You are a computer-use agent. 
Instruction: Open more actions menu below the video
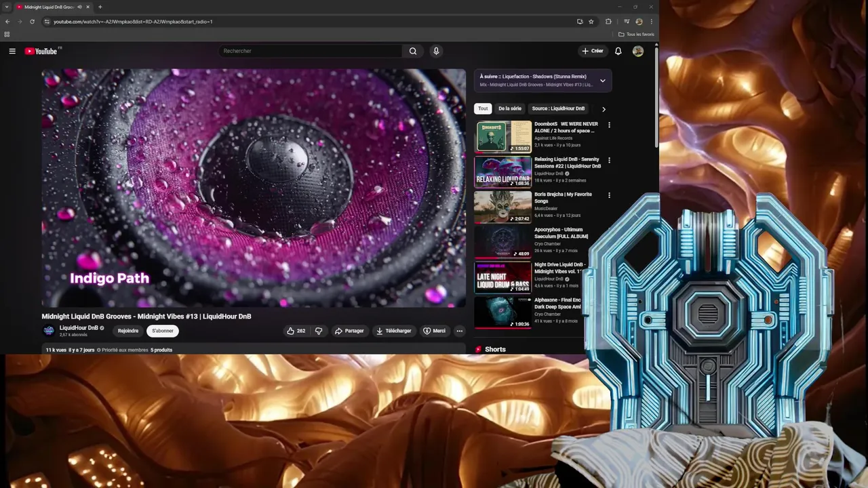click(x=459, y=331)
